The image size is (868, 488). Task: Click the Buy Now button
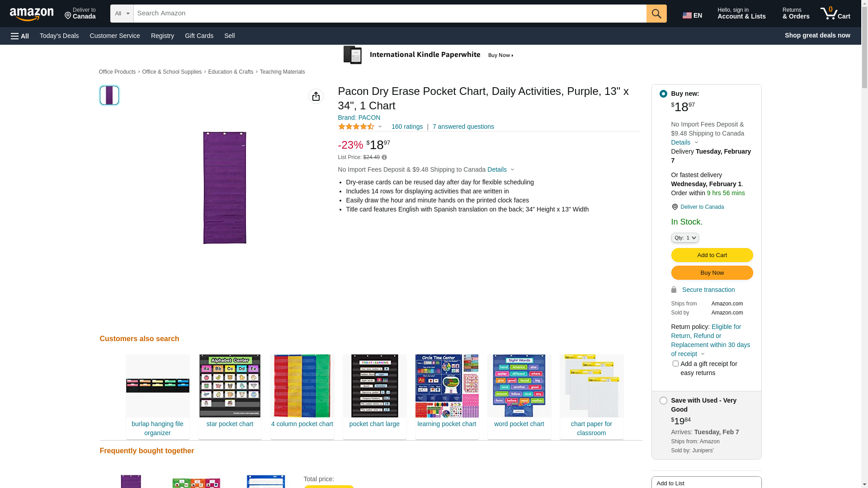[712, 273]
